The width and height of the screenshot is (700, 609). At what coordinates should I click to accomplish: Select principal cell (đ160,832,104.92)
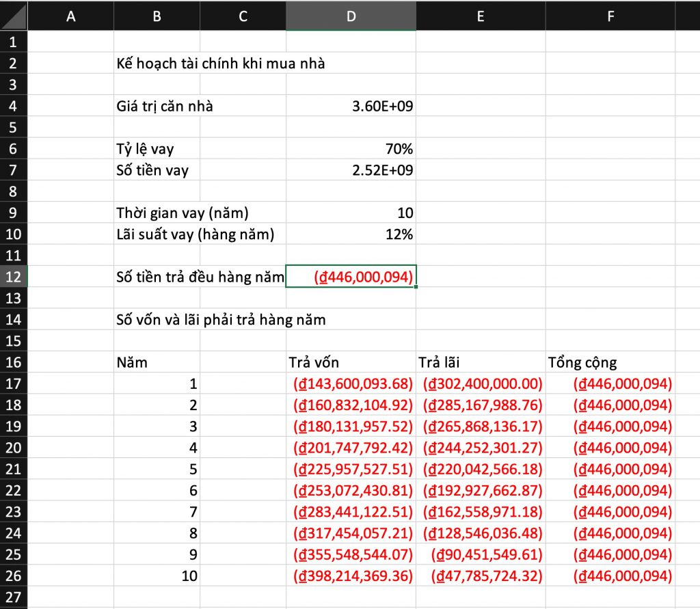[351, 405]
